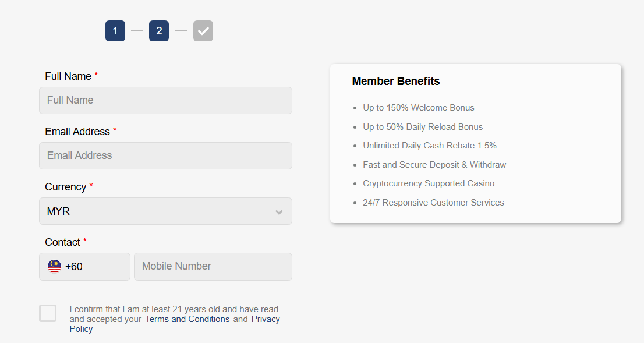Image resolution: width=644 pixels, height=343 pixels.
Task: Focus the Full Name input field
Action: 165,100
